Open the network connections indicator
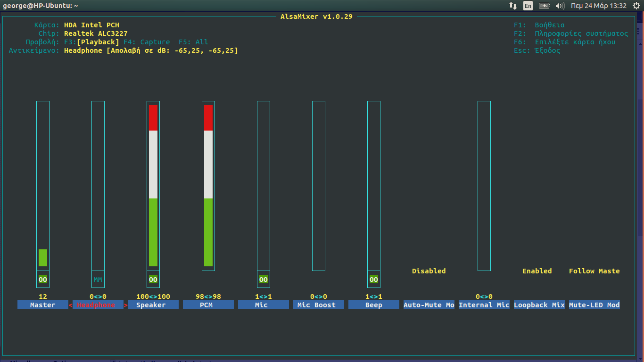The image size is (644, 362). pos(513,6)
